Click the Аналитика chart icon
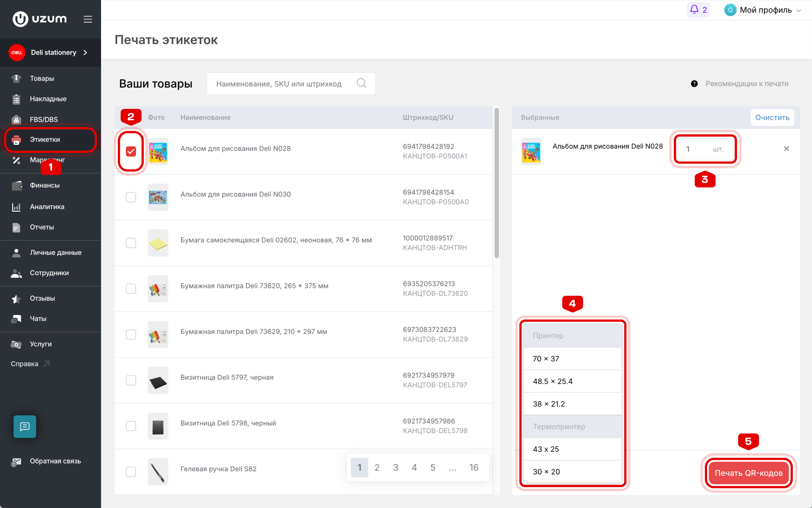This screenshot has height=508, width=812. tap(16, 207)
